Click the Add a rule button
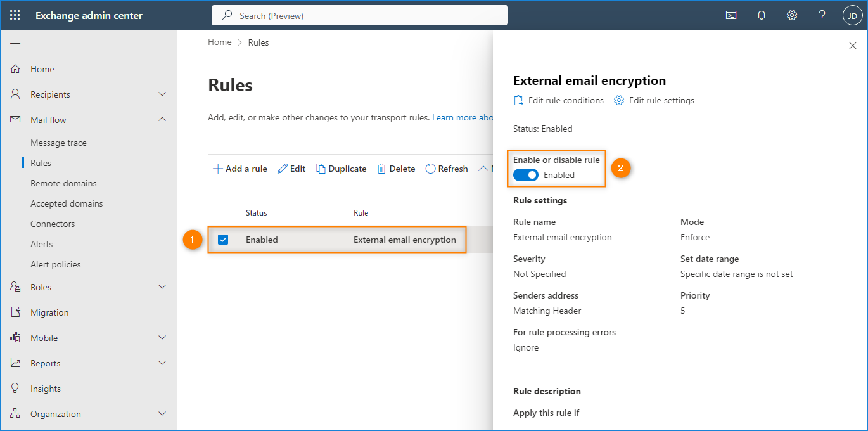Image resolution: width=868 pixels, height=431 pixels. [240, 169]
